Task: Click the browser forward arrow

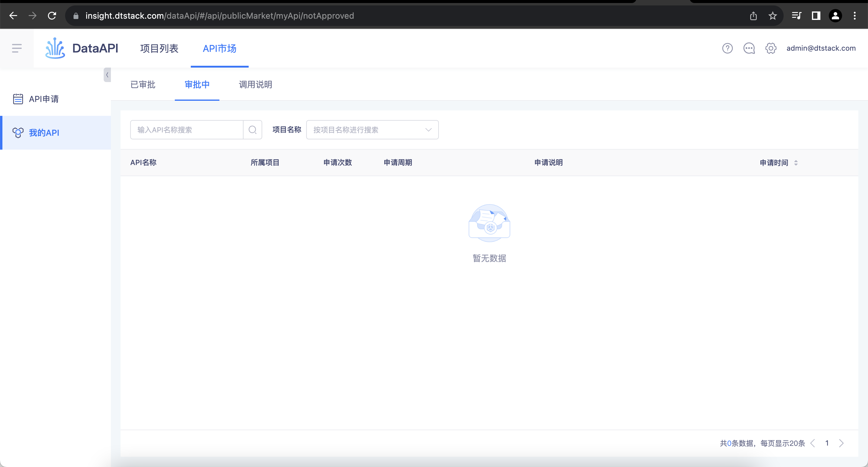Action: click(33, 15)
